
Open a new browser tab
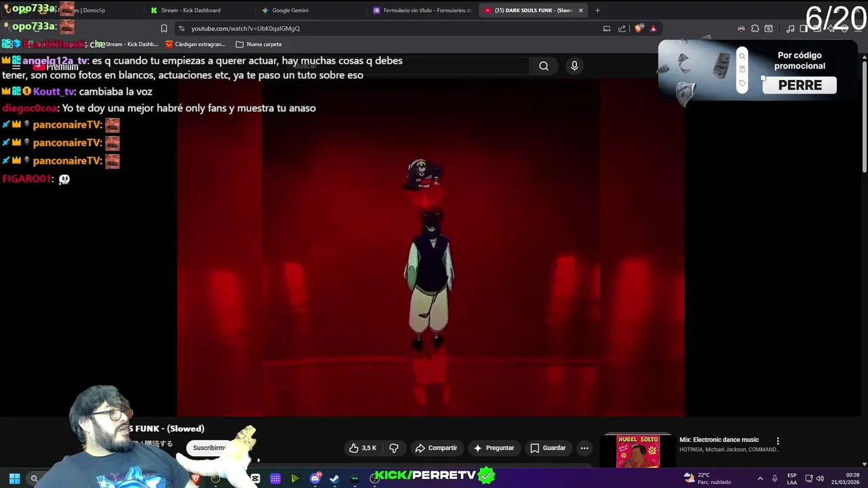[597, 10]
